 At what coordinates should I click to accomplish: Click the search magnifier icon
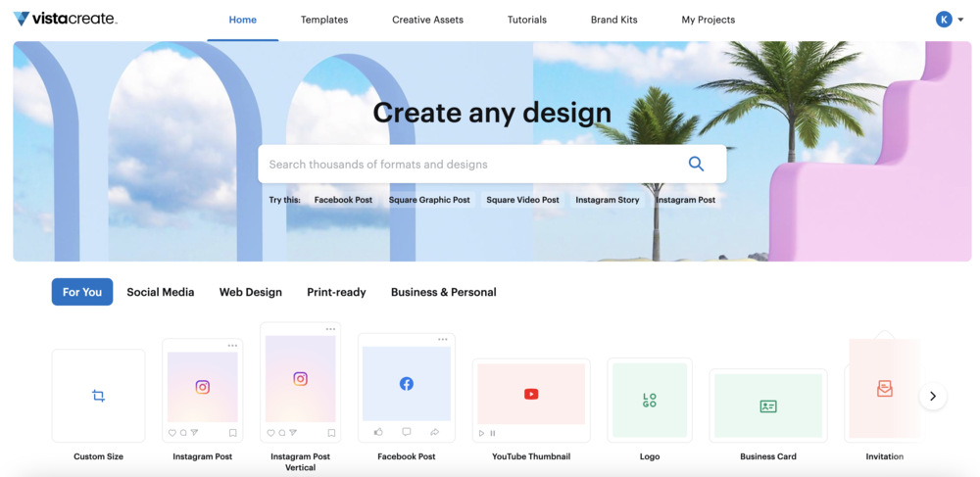pos(696,165)
